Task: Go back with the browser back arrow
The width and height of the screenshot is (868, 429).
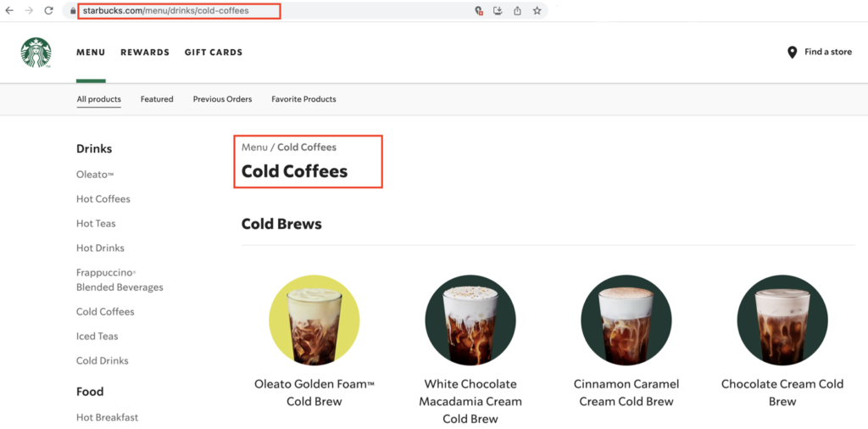Action: coord(9,10)
